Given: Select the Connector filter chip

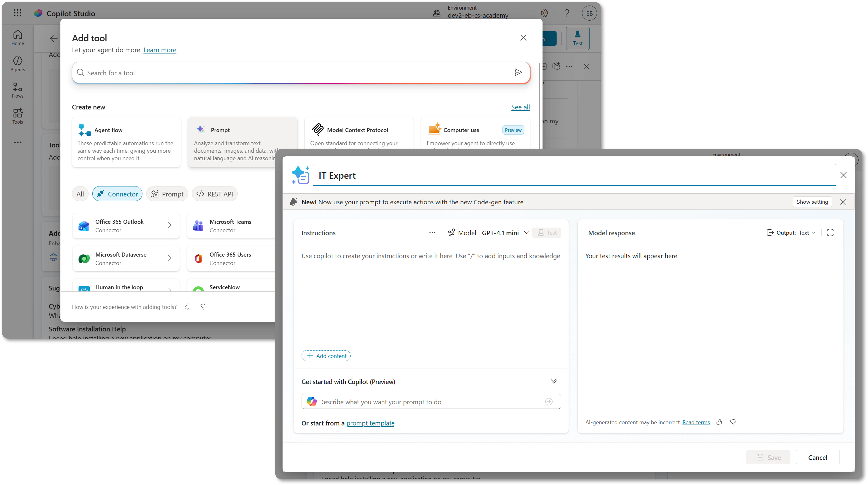Looking at the screenshot, I should point(117,194).
